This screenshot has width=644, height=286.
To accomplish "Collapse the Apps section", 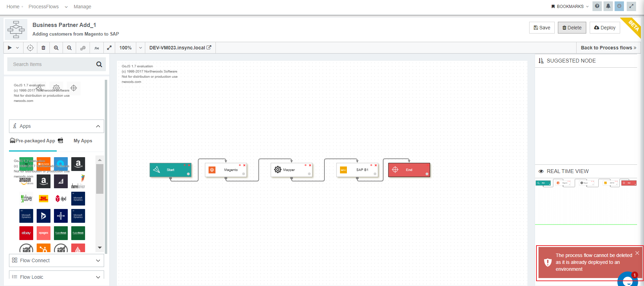I will 98,126.
